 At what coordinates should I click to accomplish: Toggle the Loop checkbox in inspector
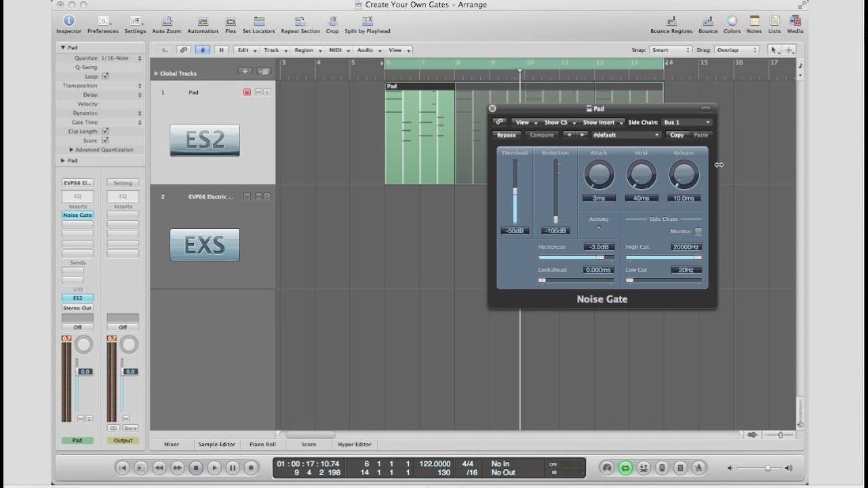(105, 77)
